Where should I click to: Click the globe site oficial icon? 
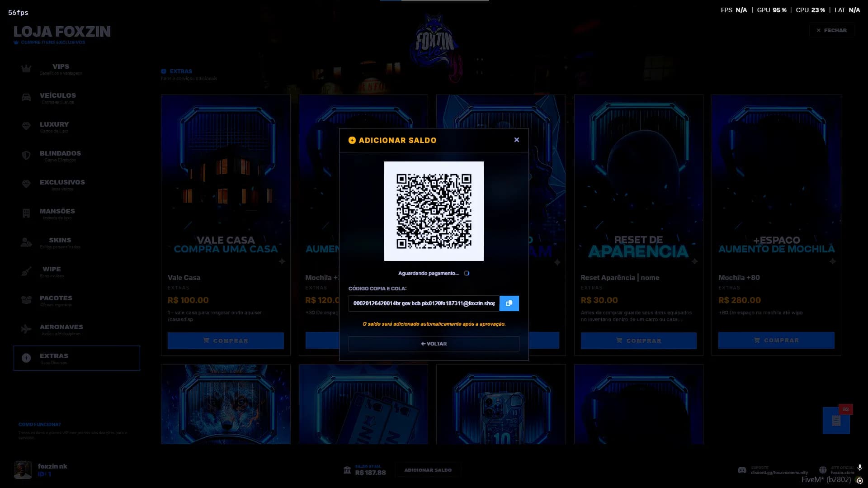[x=823, y=470]
